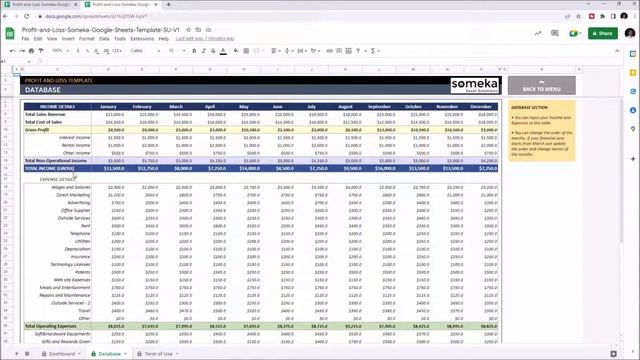Image resolution: width=640 pixels, height=360 pixels.
Task: Open the Data menu
Action: tap(104, 39)
